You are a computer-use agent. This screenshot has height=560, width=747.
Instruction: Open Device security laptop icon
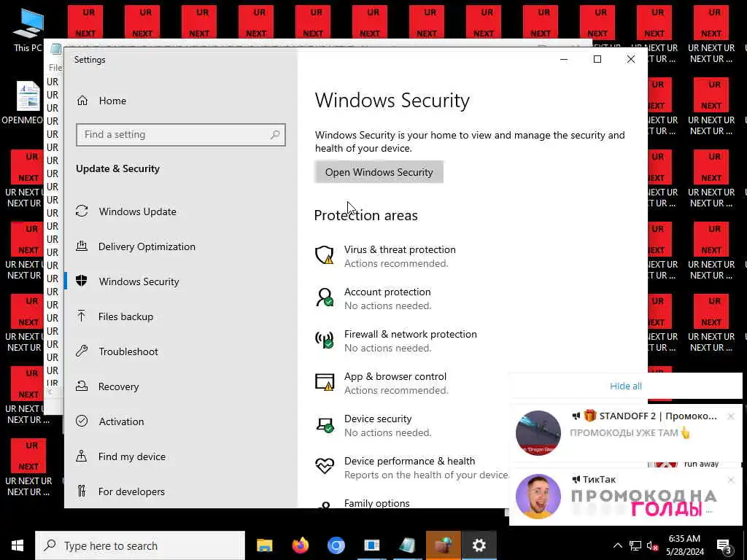tap(325, 424)
